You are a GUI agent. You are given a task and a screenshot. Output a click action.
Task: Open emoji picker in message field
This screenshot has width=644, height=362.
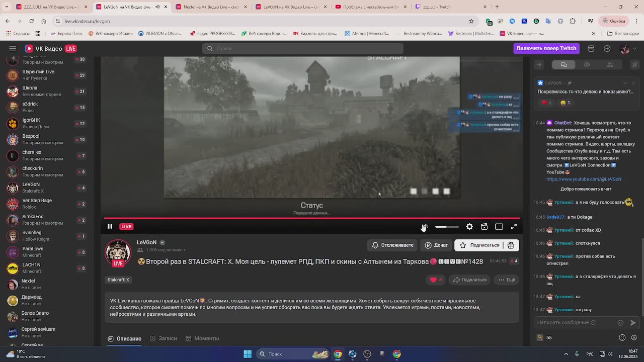pos(620,323)
